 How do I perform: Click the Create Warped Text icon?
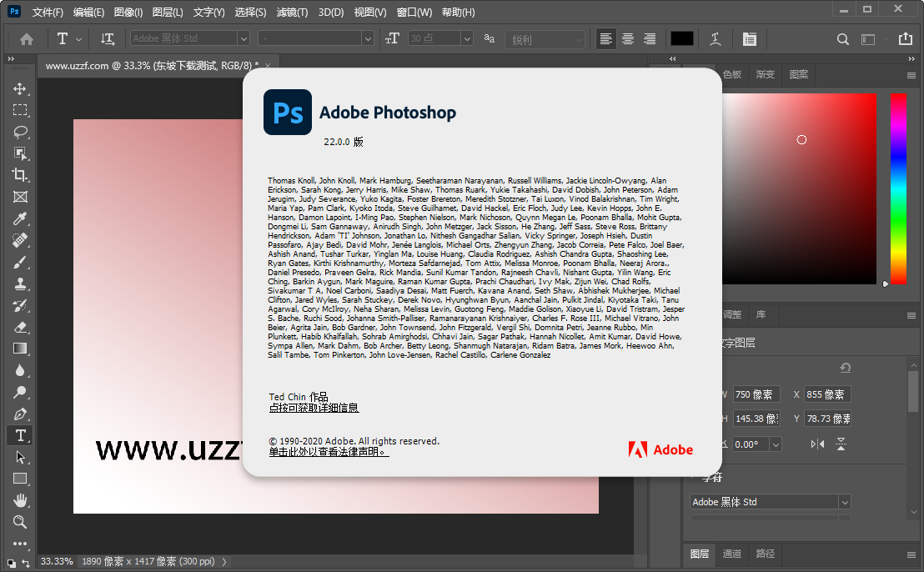coord(715,39)
